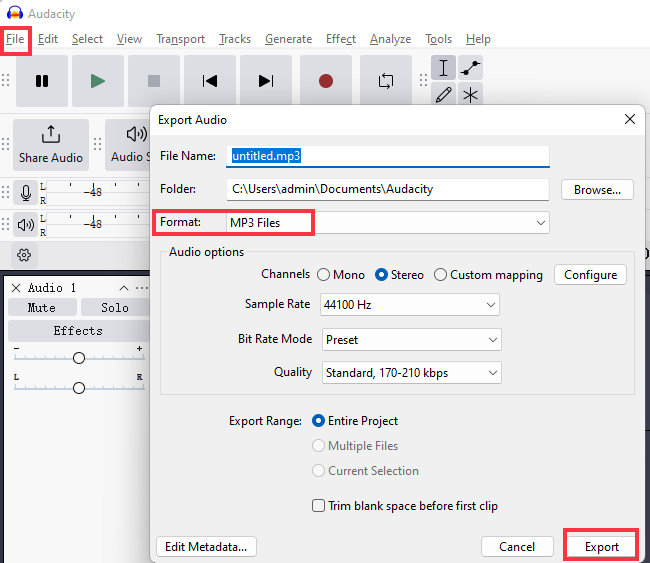
Task: Start recording with the red Record button
Action: click(x=326, y=81)
